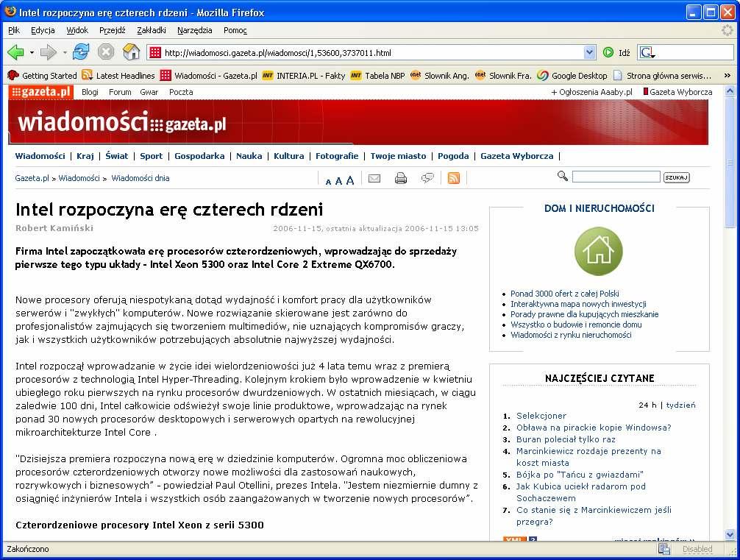This screenshot has width=740, height=560.
Task: Click the gazeta.pl logo
Action: [41, 91]
